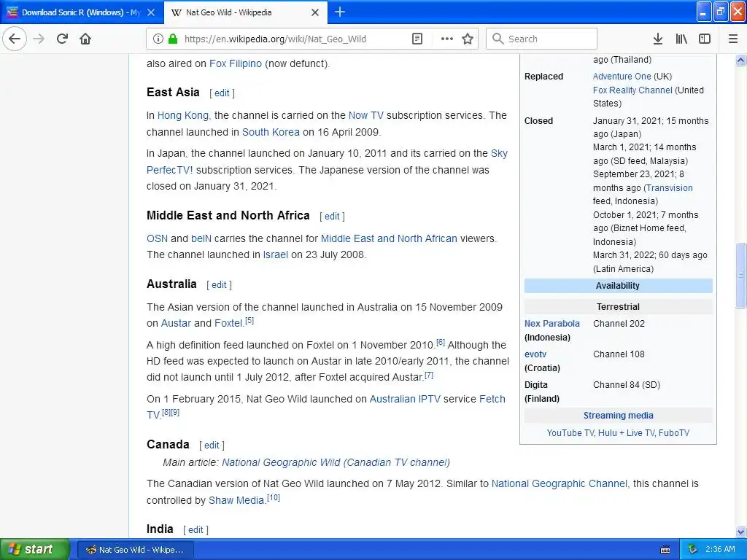Click the taskbar clock 2:36 AM

[x=720, y=549]
